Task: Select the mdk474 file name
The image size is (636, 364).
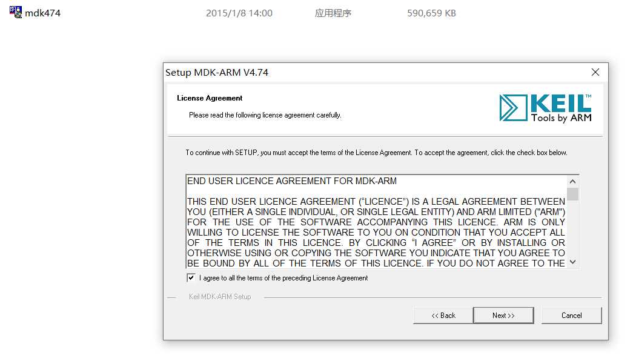Action: [42, 13]
